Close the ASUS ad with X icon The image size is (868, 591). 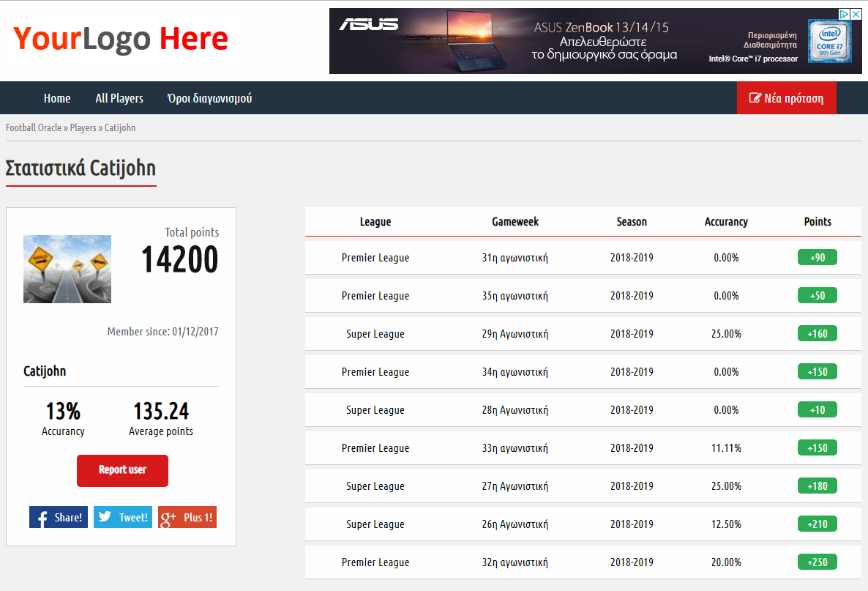pos(855,15)
